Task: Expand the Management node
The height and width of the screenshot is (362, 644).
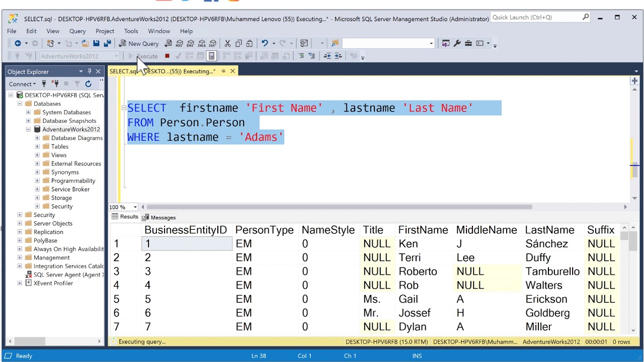Action: tap(20, 257)
